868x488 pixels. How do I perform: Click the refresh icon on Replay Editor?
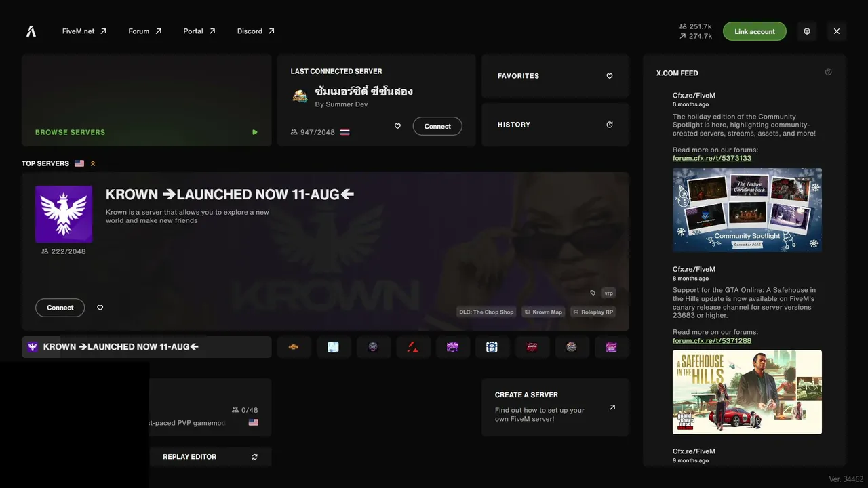pos(255,457)
